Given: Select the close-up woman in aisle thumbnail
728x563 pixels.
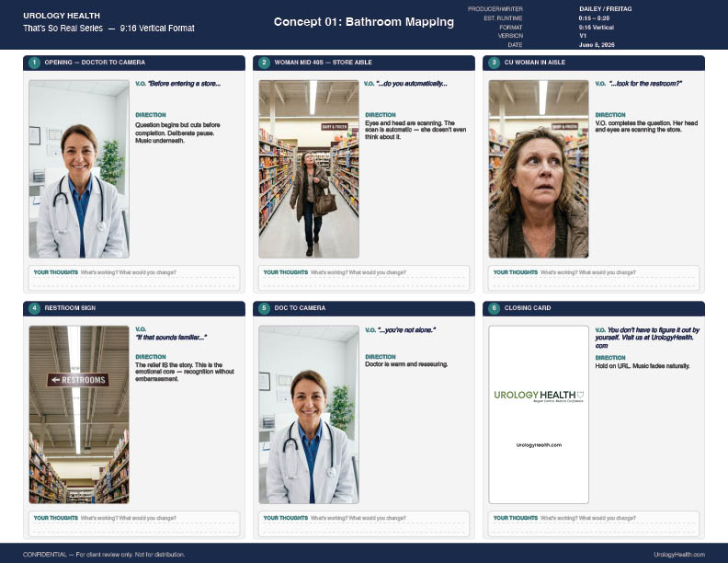Looking at the screenshot, I should pyautogui.click(x=539, y=169).
